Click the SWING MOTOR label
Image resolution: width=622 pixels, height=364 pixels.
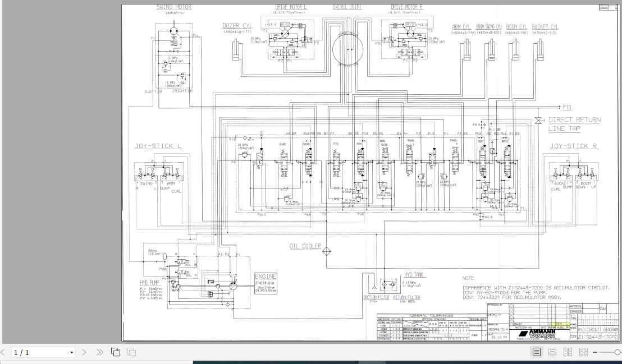174,7
